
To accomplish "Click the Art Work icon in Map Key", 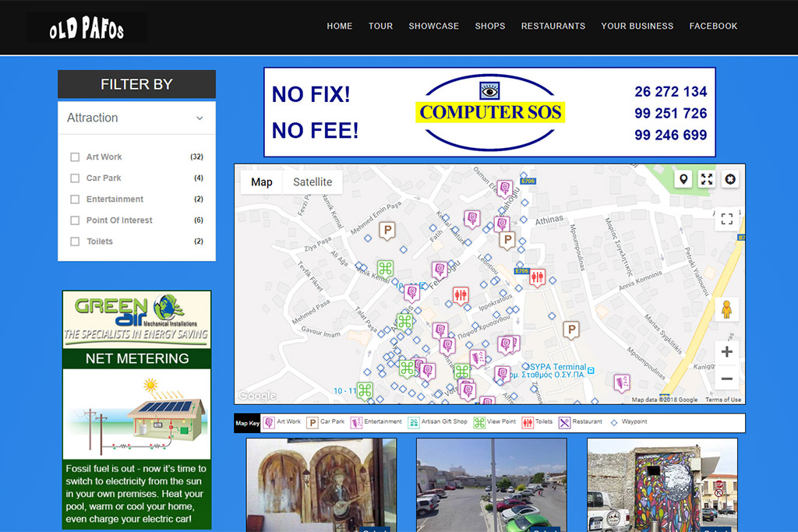I will pos(269,422).
